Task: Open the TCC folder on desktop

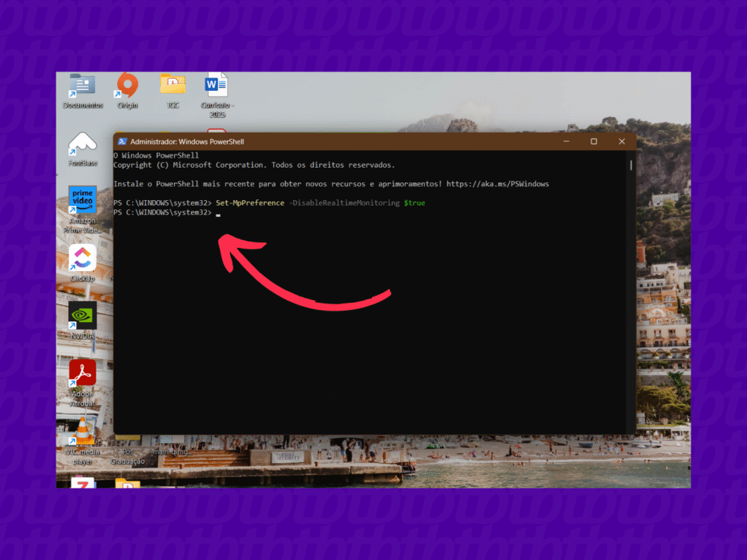Action: (173, 90)
